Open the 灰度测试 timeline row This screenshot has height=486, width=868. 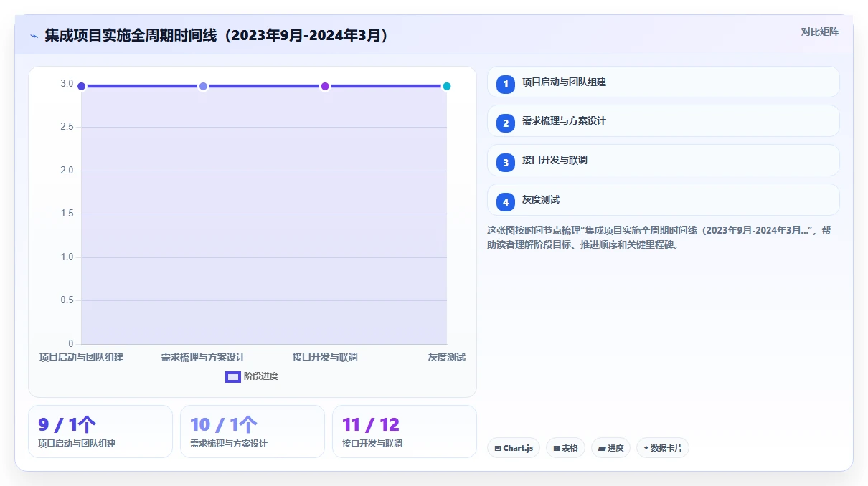click(x=663, y=200)
